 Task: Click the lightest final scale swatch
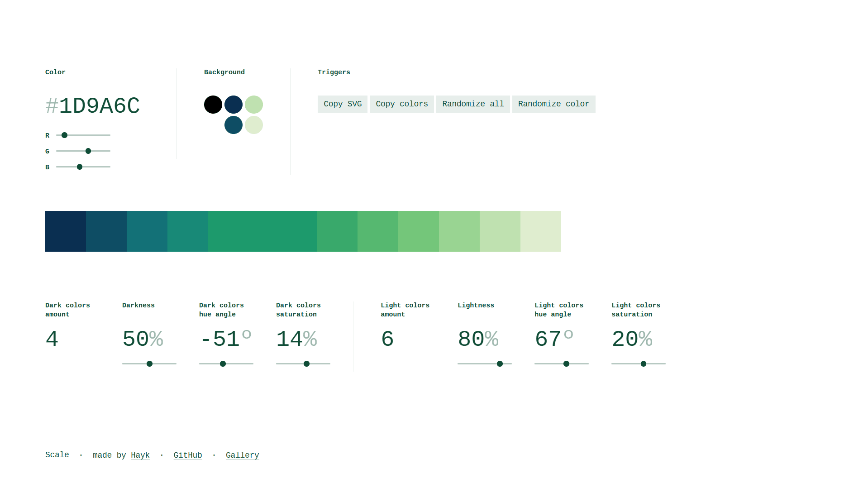pos(541,231)
